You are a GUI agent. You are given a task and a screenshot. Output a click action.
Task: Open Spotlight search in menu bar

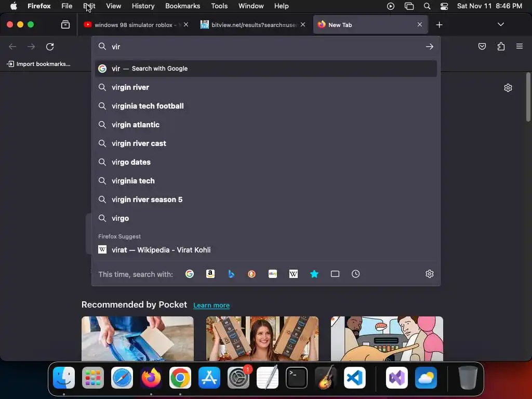tap(427, 6)
